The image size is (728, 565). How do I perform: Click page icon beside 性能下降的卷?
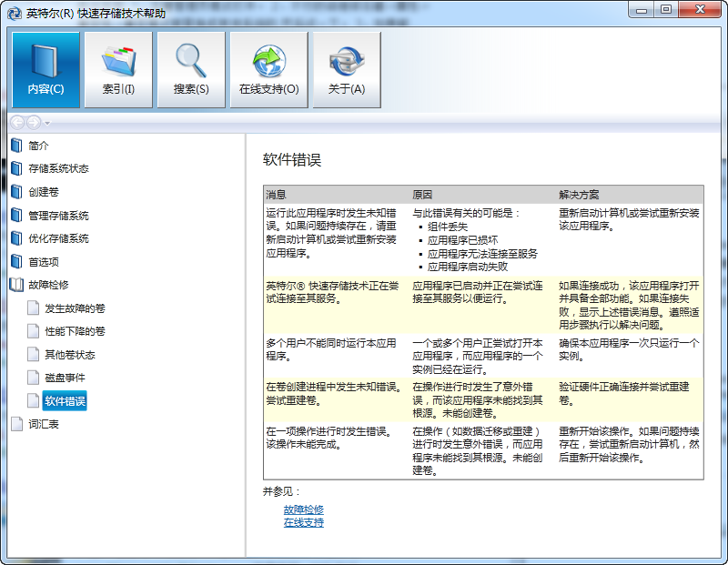(33, 331)
